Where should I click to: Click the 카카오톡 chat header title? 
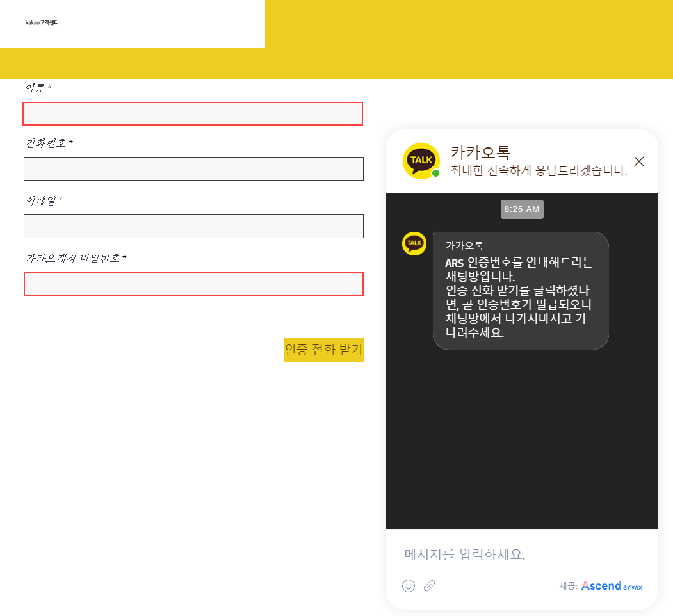(x=480, y=152)
